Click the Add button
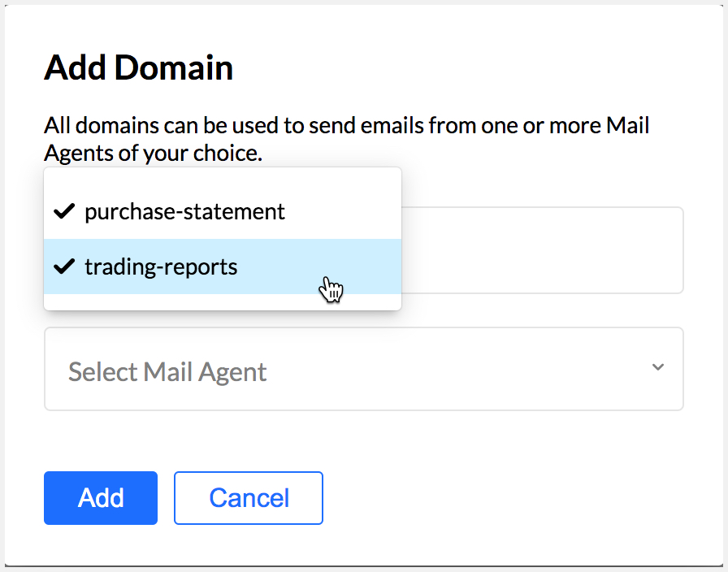 pyautogui.click(x=100, y=497)
